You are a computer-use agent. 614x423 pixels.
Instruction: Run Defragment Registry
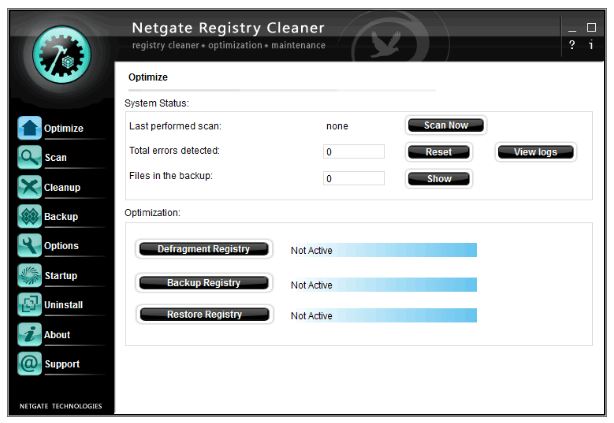coord(204,249)
